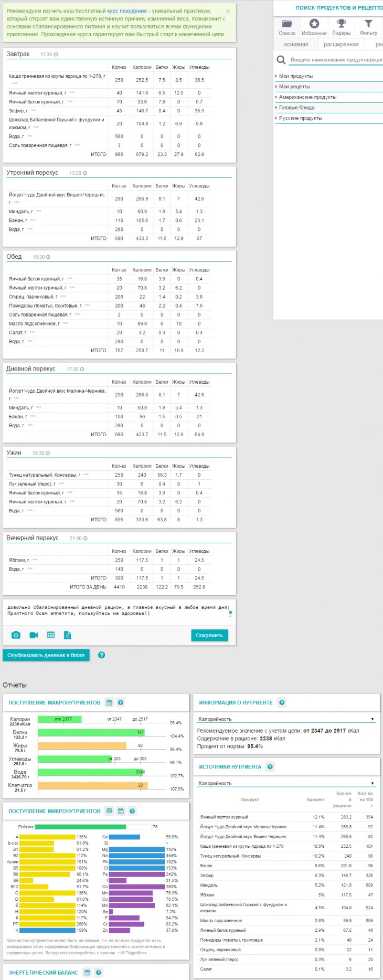
Task: Expand the Американские продукты category
Action: point(307,97)
